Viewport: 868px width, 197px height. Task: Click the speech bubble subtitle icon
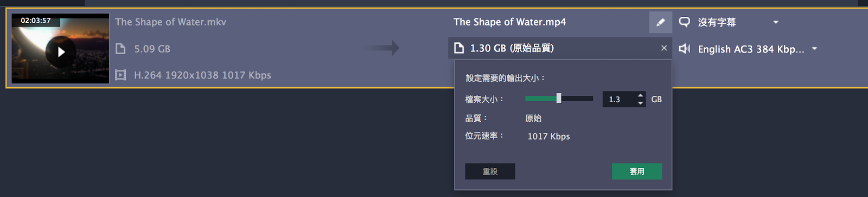tap(685, 22)
